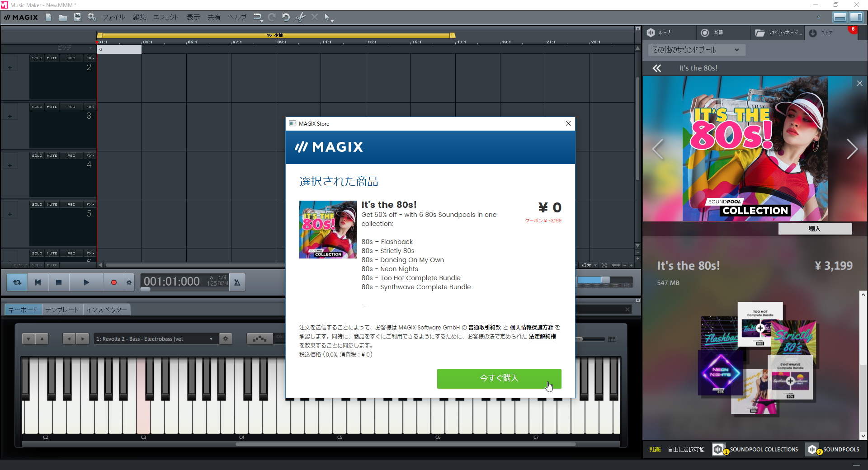Click the keyboard arpeggiator/steps icon button

(259, 338)
